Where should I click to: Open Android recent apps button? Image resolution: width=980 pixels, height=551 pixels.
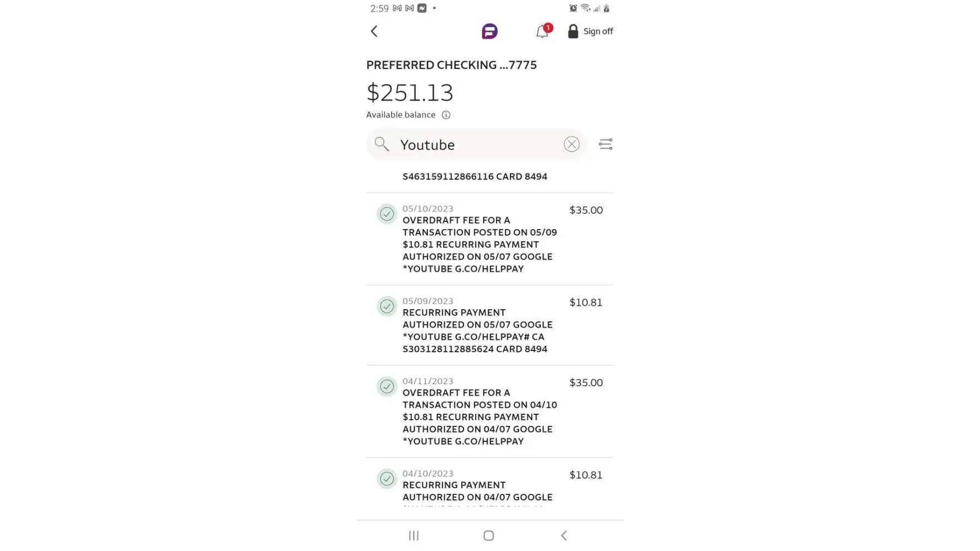[414, 536]
